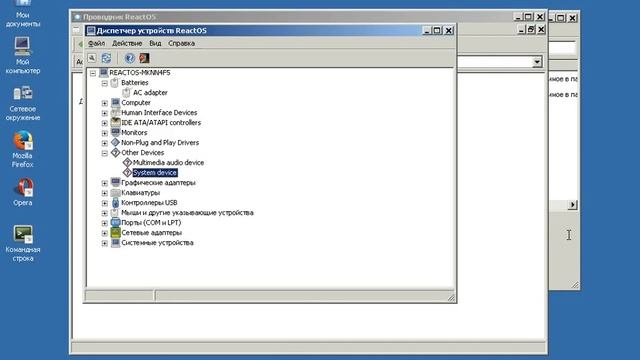Click the Human Interface Devices label
The width and height of the screenshot is (640, 360).
click(x=159, y=113)
